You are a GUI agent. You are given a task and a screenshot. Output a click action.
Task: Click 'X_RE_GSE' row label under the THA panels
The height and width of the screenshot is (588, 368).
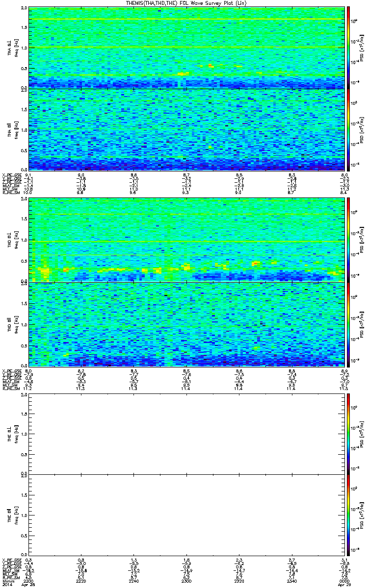pyautogui.click(x=11, y=175)
